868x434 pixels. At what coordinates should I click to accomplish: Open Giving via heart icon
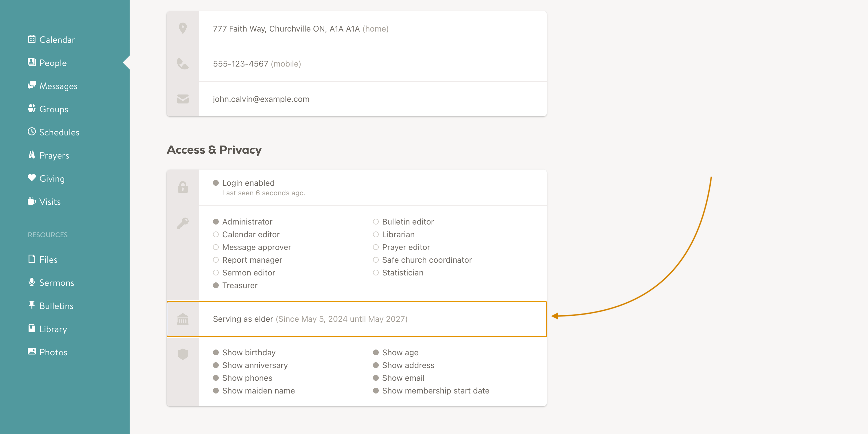32,178
